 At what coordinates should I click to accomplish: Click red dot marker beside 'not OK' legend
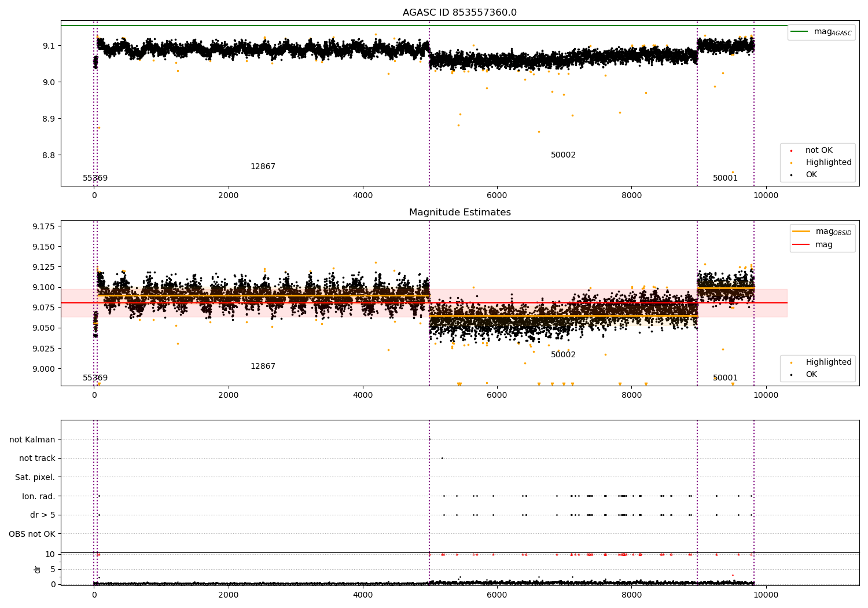[x=791, y=151]
